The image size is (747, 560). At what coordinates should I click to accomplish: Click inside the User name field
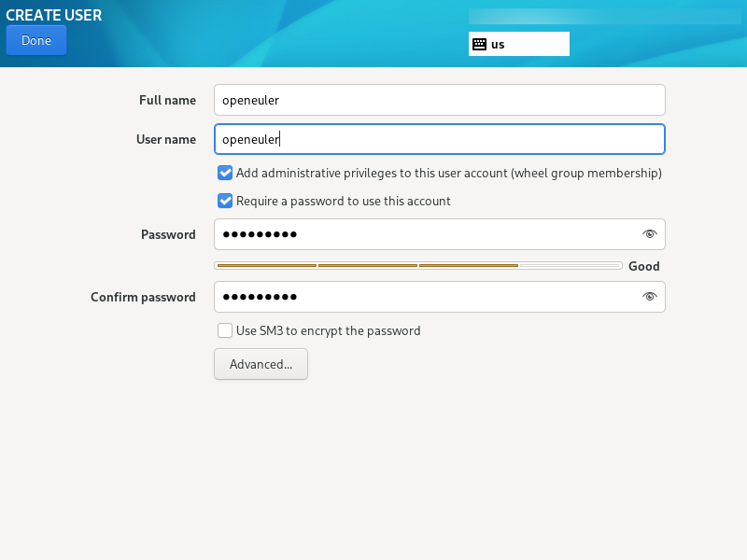439,139
